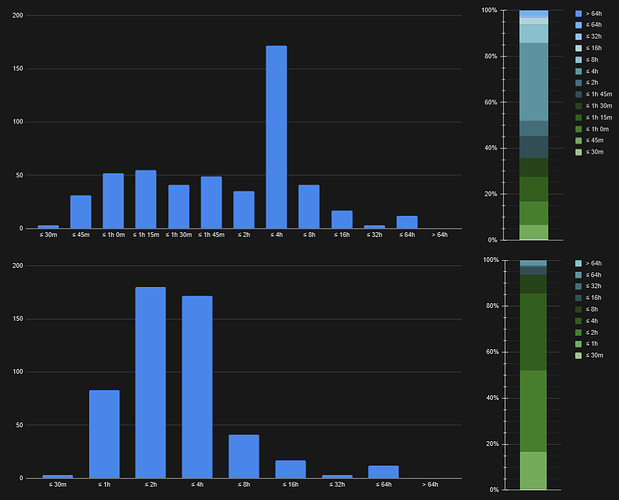Click the '≤ 32h' x-axis label of lower histogram
The width and height of the screenshot is (619, 500).
coord(337,485)
